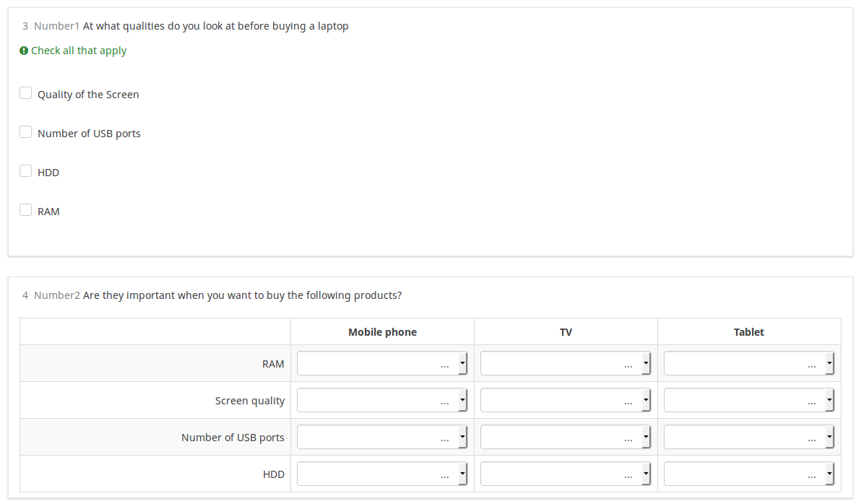
Task: Check the Quality of the Screen checkbox
Action: 26,93
